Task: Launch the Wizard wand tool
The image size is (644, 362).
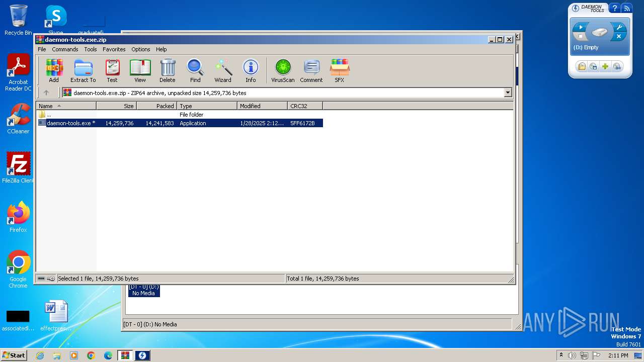Action: coord(223,71)
